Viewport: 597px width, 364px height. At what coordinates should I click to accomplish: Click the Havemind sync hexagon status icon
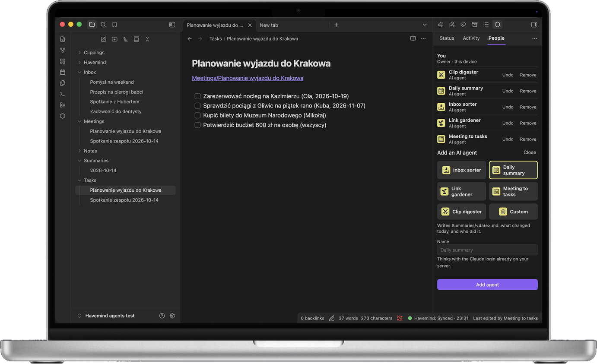[x=410, y=318]
